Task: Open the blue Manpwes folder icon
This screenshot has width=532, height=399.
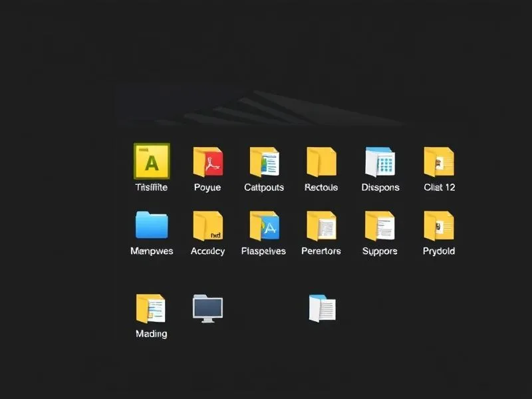Action: (x=152, y=225)
